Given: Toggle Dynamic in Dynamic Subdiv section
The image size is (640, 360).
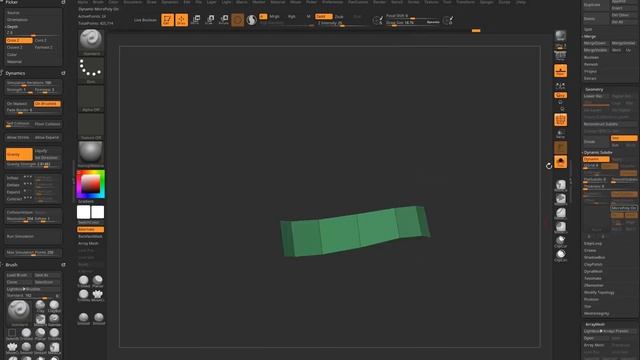Looking at the screenshot, I should click(596, 159).
